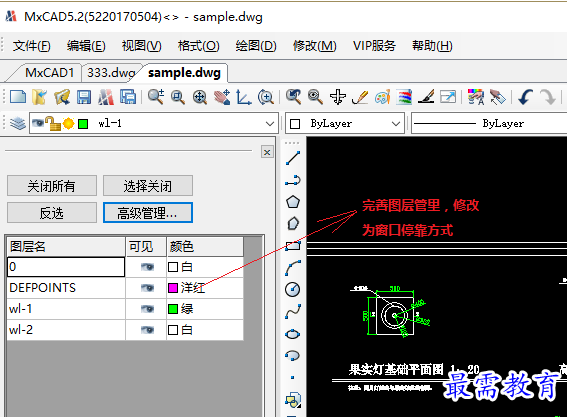
Task: Select the Circle drawing tool
Action: click(x=293, y=289)
